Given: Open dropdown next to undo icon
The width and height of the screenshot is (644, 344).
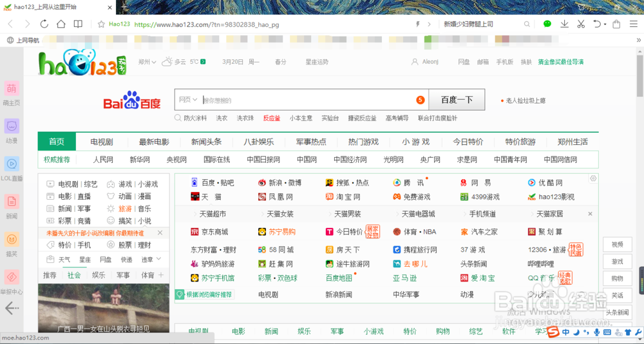Looking at the screenshot, I should (605, 24).
